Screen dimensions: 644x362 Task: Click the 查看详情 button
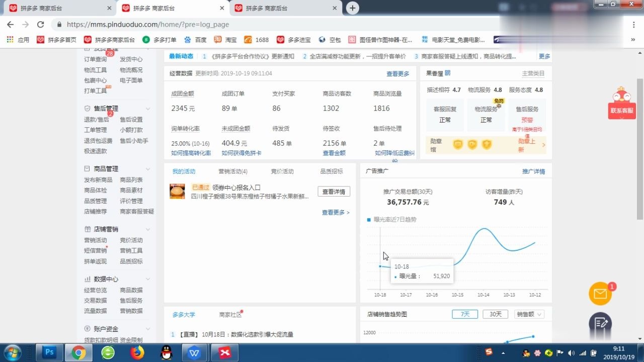pyautogui.click(x=335, y=192)
